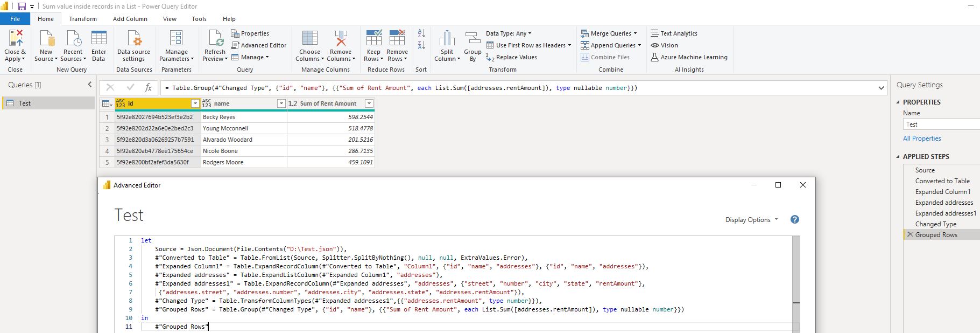Click Close & Apply icon
The height and width of the screenshot is (333, 980).
pyautogui.click(x=15, y=38)
